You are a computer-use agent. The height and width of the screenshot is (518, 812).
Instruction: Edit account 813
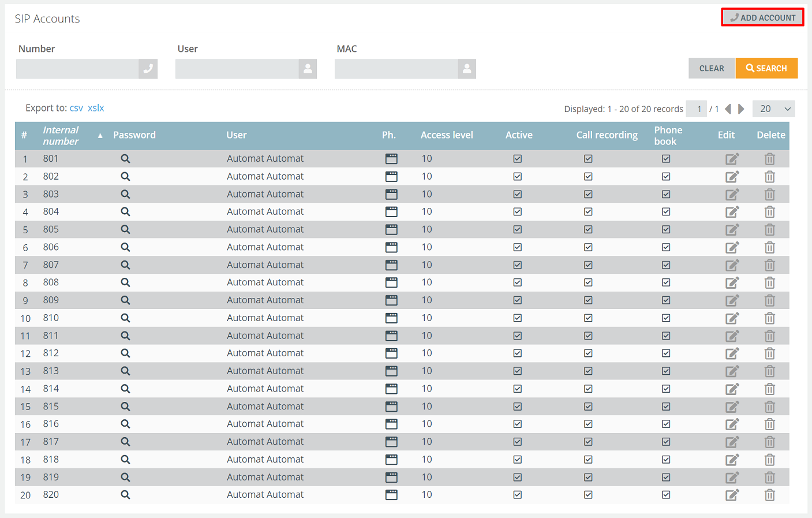(x=732, y=371)
